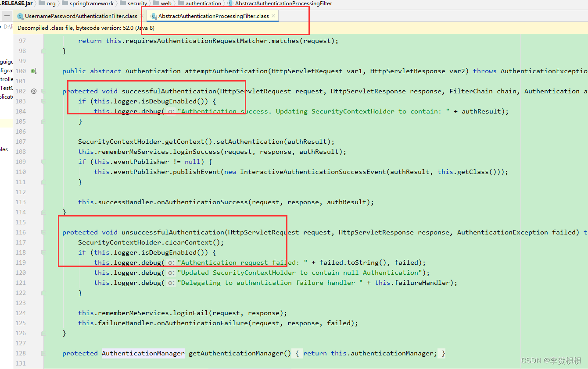Viewport: 588px width, 369px height.
Task: Click the 'o:' parameter hint on line 119
Action: pyautogui.click(x=171, y=263)
